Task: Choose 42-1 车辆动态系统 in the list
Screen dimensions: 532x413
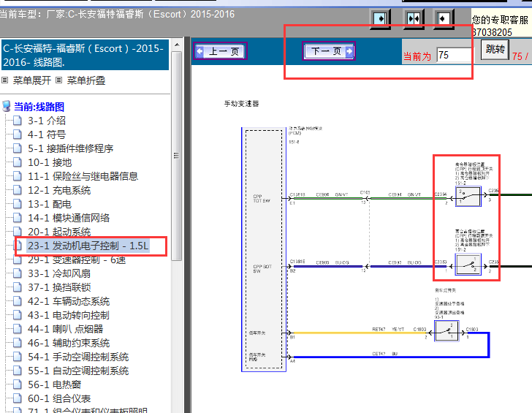Action: tap(69, 301)
